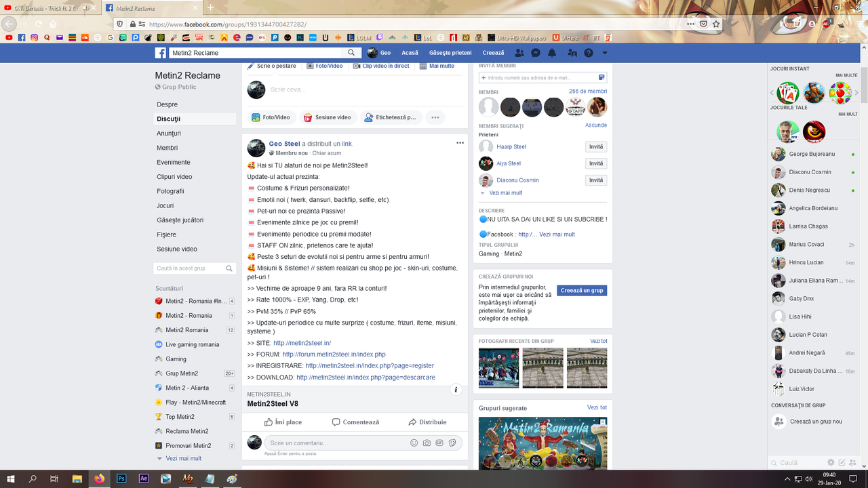The image size is (868, 488).
Task: Click 'Vezi tot' for recent group photos
Action: click(599, 341)
